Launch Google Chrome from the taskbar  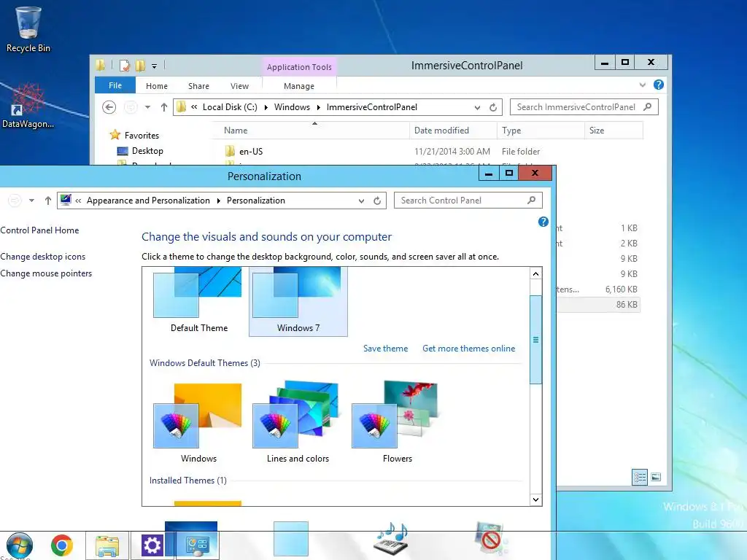62,545
